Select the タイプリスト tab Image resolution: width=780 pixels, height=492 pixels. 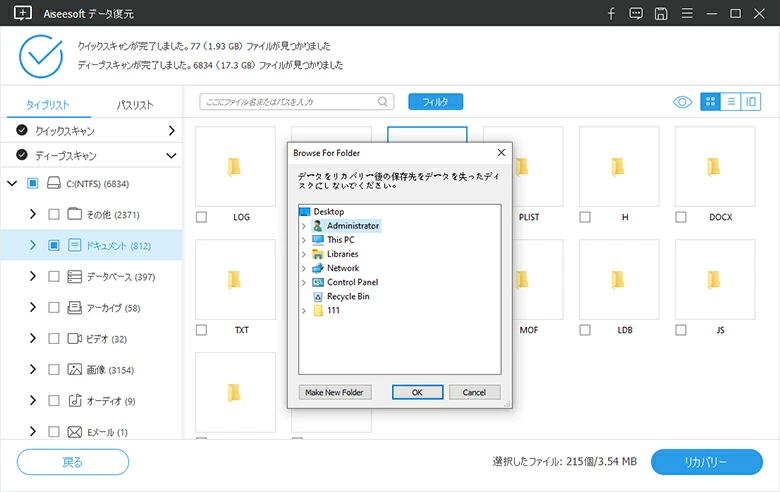pyautogui.click(x=48, y=105)
